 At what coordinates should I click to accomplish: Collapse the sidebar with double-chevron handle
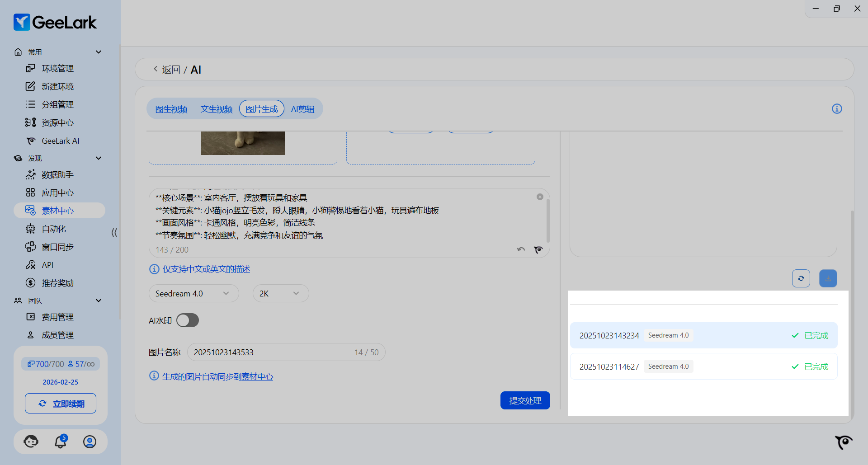[114, 233]
